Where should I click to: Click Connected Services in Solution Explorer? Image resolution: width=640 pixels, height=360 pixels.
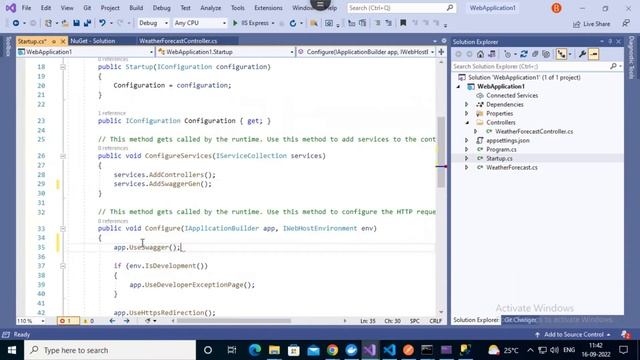[x=512, y=96]
